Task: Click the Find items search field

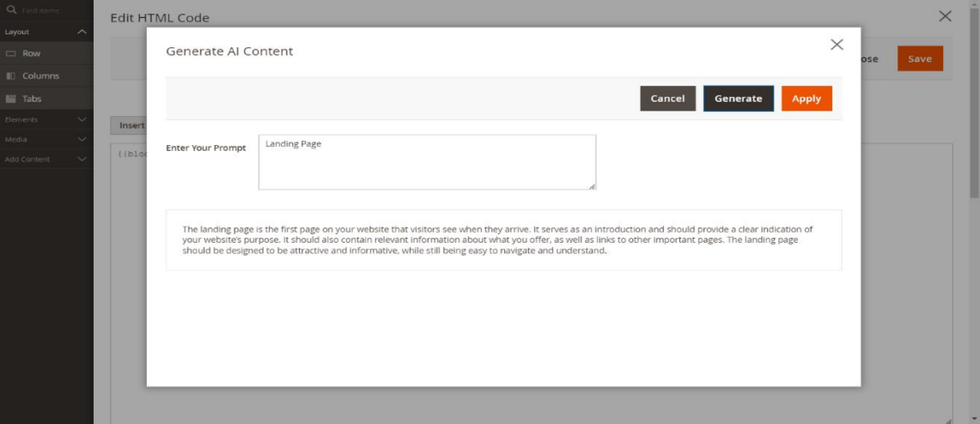Action: pos(47,10)
